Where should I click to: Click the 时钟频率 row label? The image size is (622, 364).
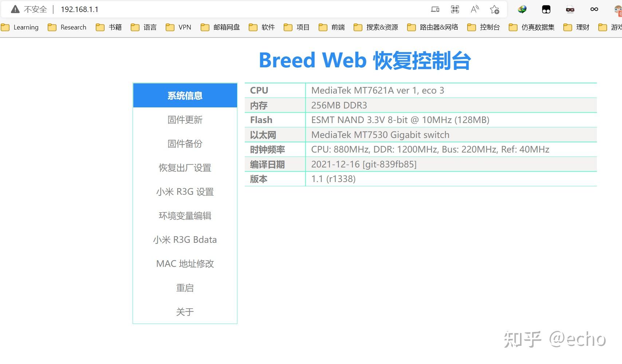tap(267, 150)
